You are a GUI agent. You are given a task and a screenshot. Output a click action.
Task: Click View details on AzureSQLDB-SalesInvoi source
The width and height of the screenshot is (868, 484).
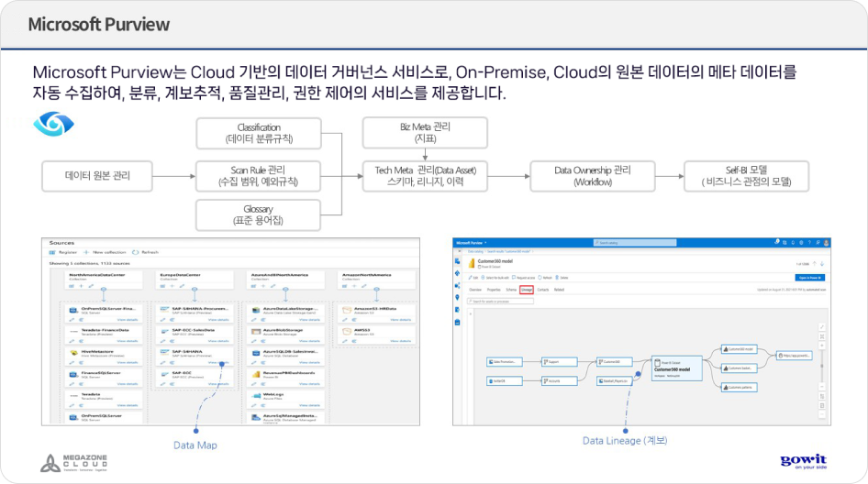(309, 362)
